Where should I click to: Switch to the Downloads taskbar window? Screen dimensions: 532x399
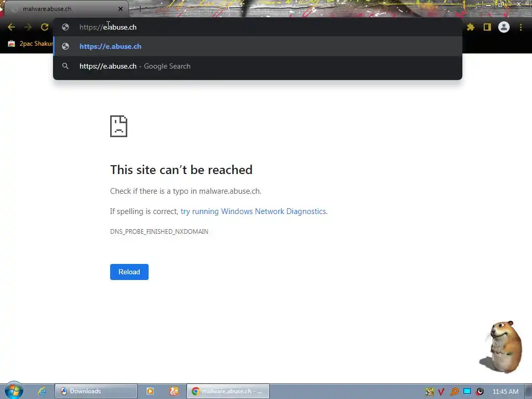point(96,391)
